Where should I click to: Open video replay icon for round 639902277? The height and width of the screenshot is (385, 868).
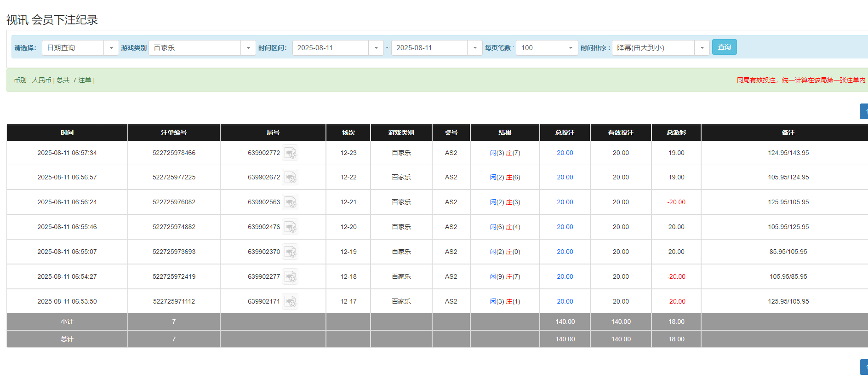click(290, 276)
